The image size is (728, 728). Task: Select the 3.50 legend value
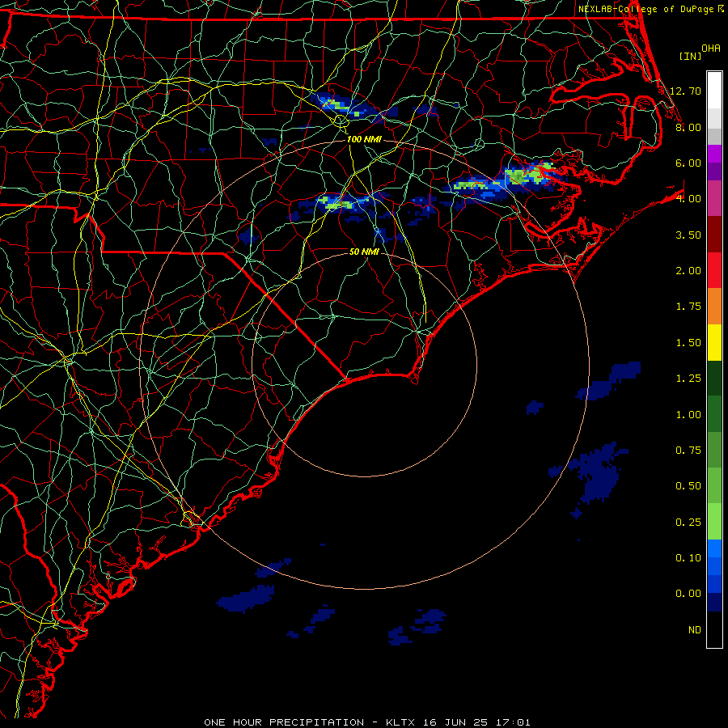pyautogui.click(x=688, y=235)
